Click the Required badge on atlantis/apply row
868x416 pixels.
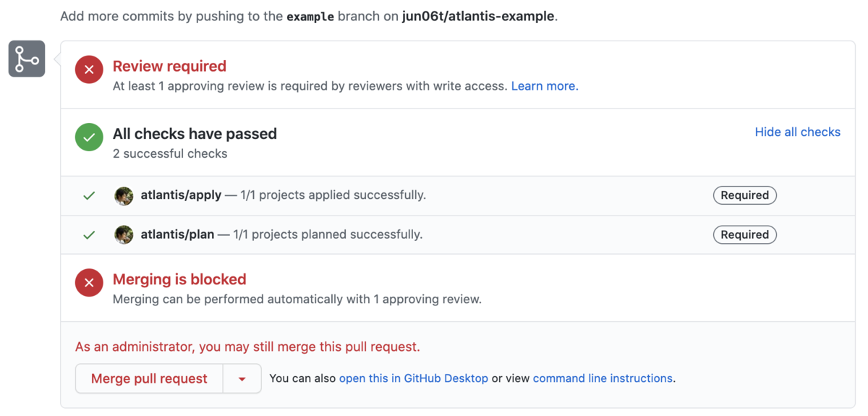tap(744, 195)
